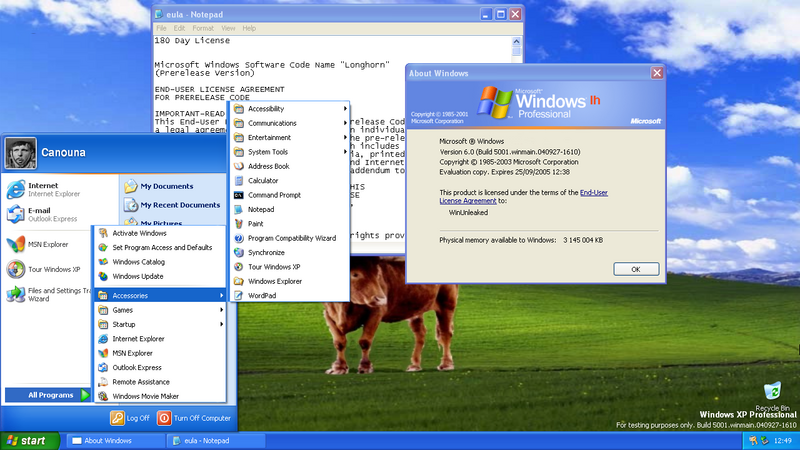
Task: Open Notepad Format menu
Action: 203,28
